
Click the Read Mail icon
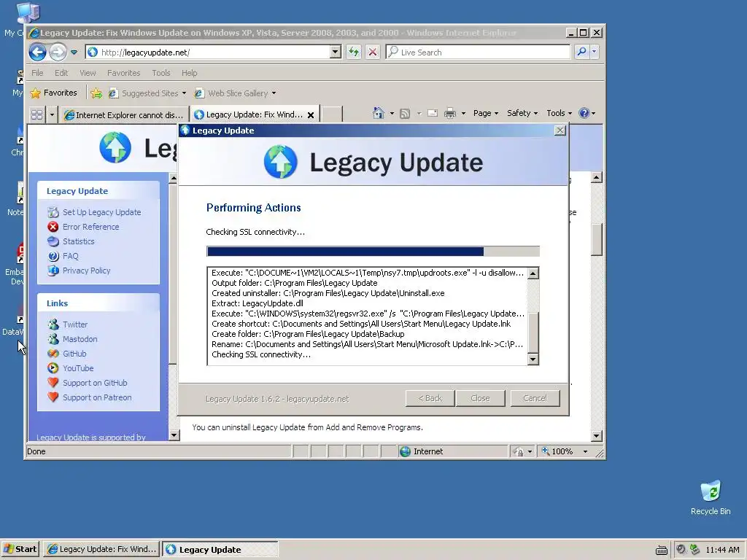(433, 113)
